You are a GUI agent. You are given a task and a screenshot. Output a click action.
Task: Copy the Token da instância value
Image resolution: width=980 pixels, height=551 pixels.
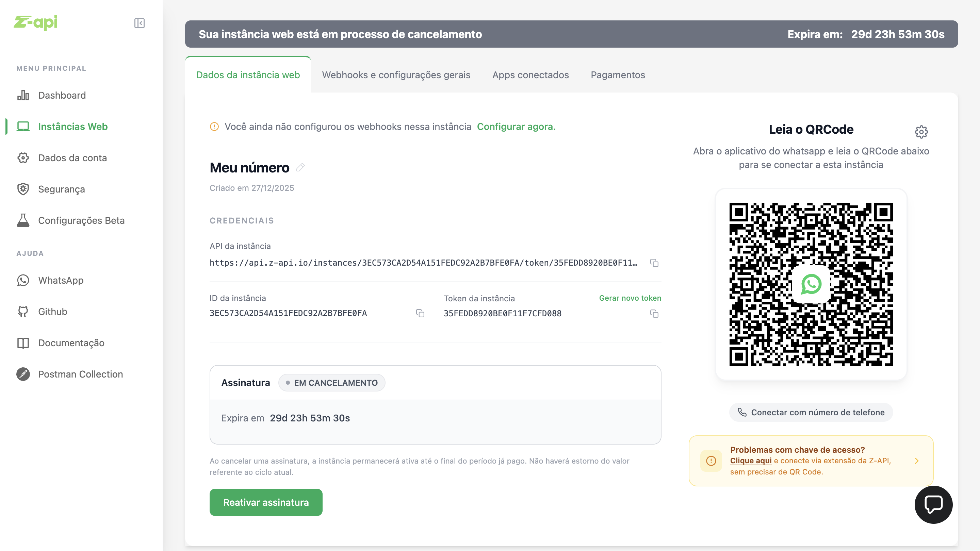point(654,314)
